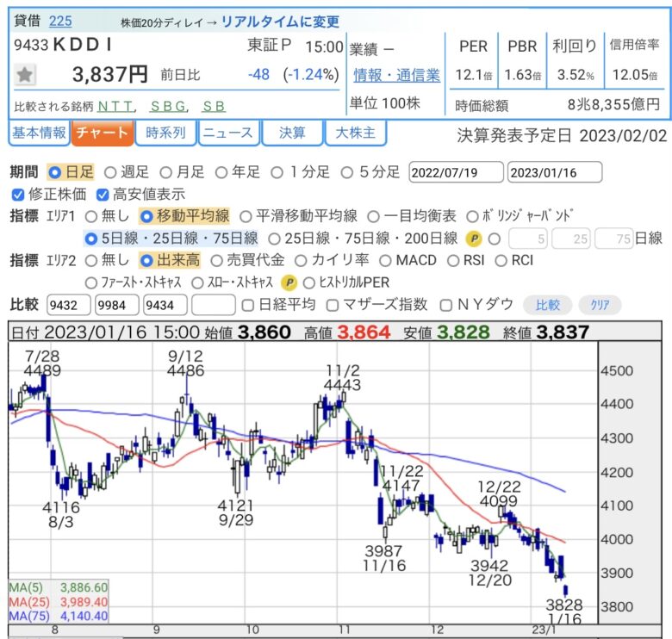Open the 情報・通信業 sector link

[x=396, y=76]
